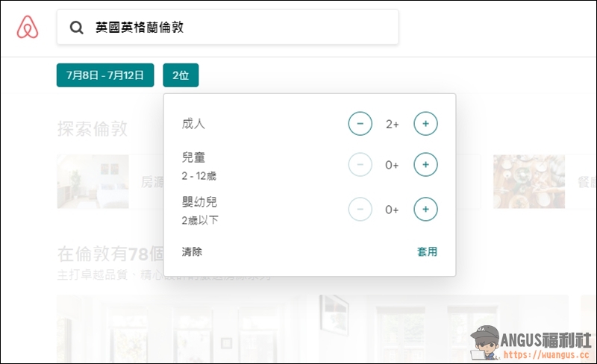The height and width of the screenshot is (364, 597).
Task: Increase adult count with plus button
Action: (x=425, y=124)
